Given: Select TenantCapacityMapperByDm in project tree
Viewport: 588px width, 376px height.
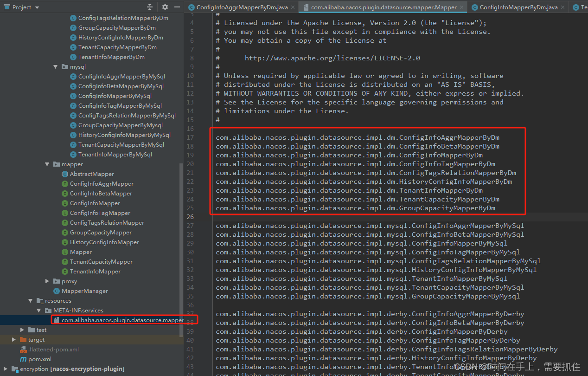Looking at the screenshot, I should [x=117, y=47].
